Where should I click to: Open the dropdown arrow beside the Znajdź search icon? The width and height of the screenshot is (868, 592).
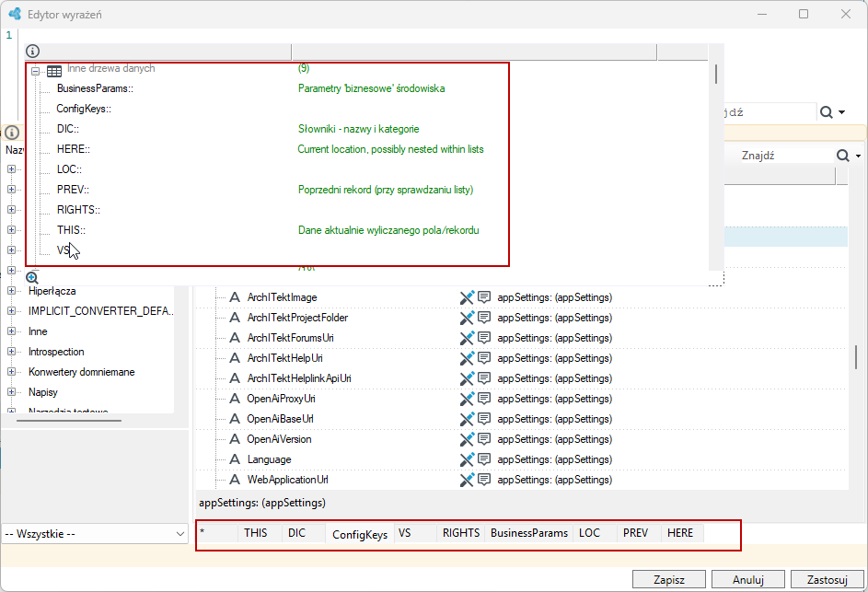point(858,157)
